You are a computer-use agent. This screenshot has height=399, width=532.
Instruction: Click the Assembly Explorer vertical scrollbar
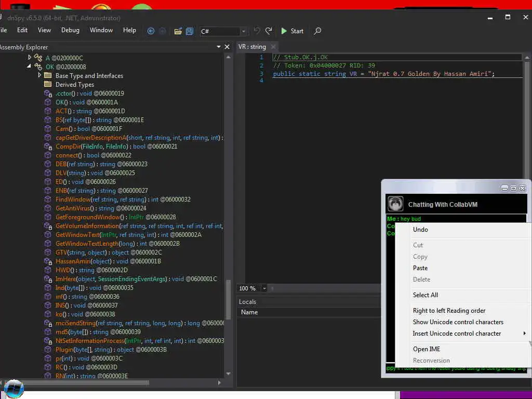tap(229, 300)
